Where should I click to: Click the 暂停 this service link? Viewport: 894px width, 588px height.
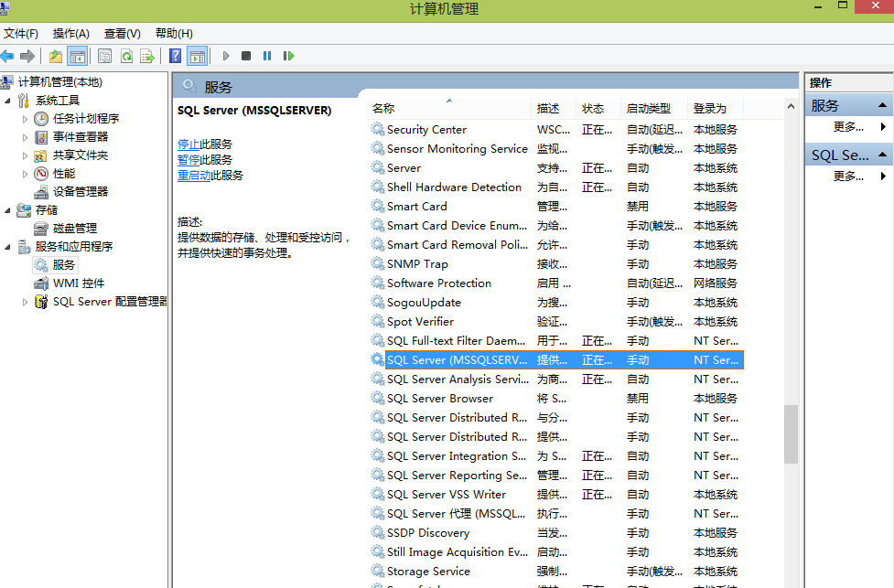point(188,159)
